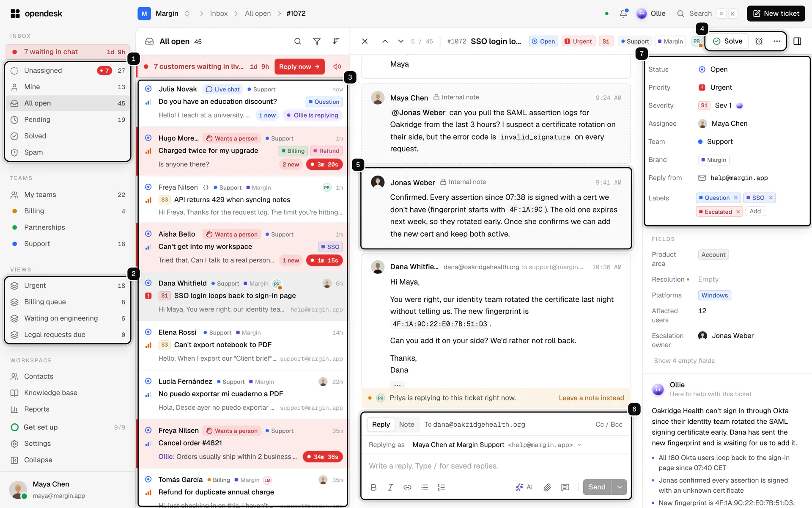Image resolution: width=812 pixels, height=508 pixels.
Task: Expand the collapsed quoted text ellipsis
Action: coord(398,385)
